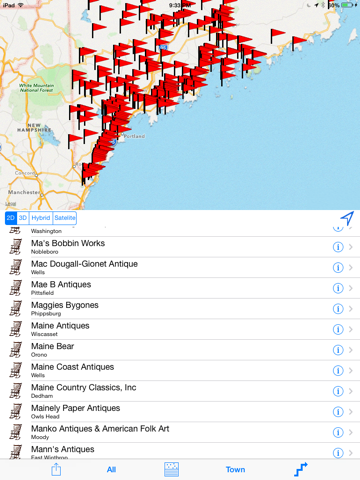360x480 pixels.
Task: Expand Maine Antiques row chevron
Action: point(351,329)
